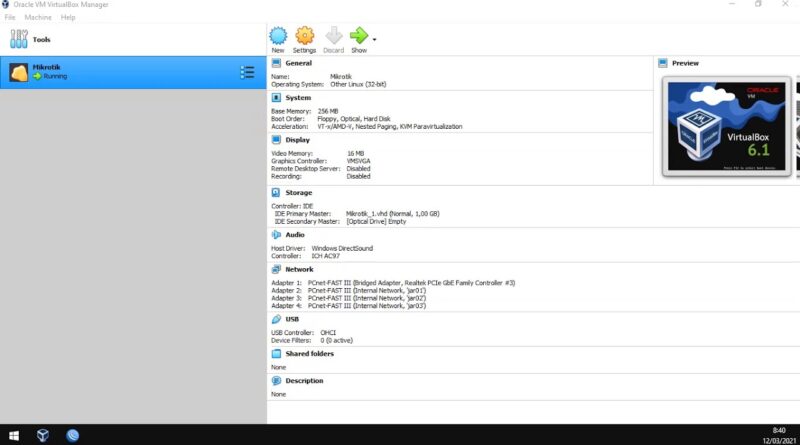Click the VirtualBox 6.1 preview thumbnail
The image size is (800, 445).
[727, 127]
